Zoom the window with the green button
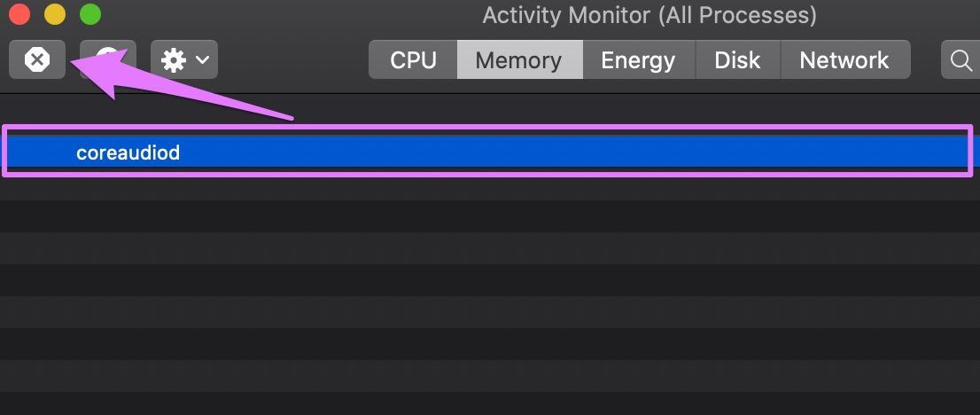Image resolution: width=980 pixels, height=415 pixels. 90,14
